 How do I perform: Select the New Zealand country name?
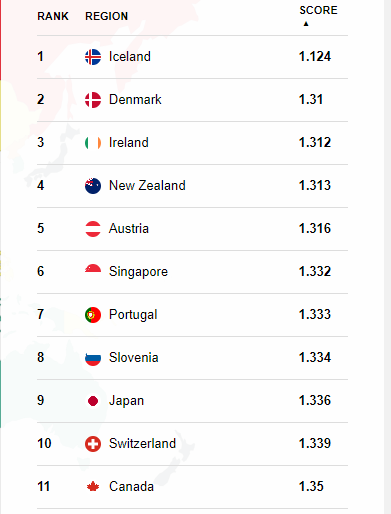[x=147, y=185]
